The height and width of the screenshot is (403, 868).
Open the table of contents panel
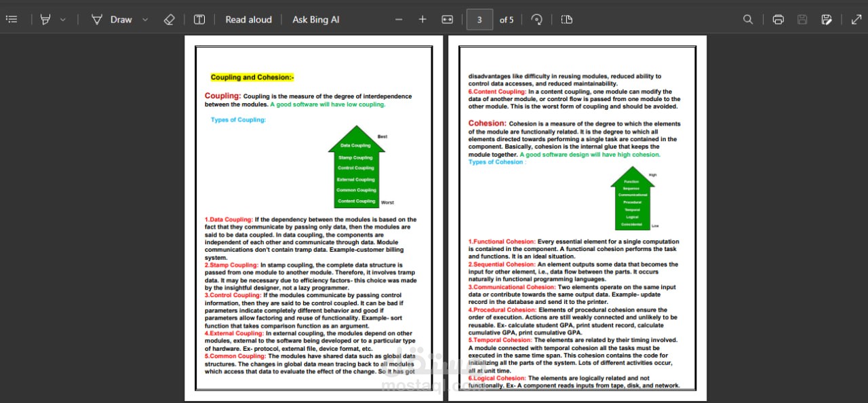tap(12, 20)
